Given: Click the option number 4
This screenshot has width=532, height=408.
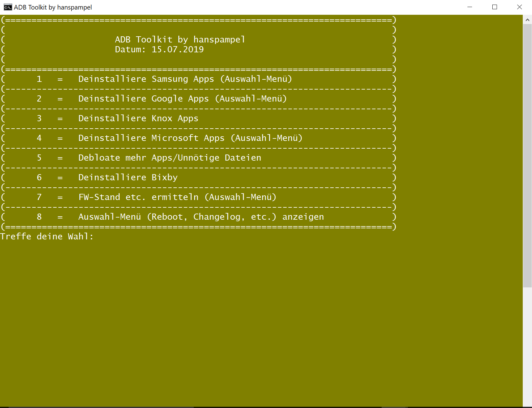Looking at the screenshot, I should 39,138.
